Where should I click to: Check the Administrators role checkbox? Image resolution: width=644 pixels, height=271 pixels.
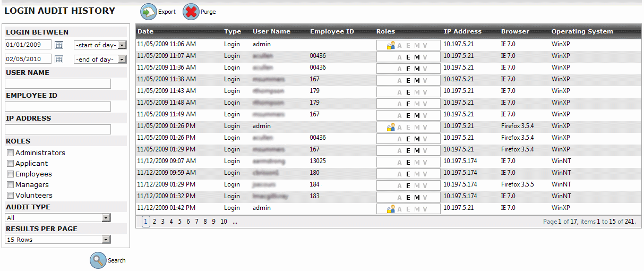tap(10, 153)
